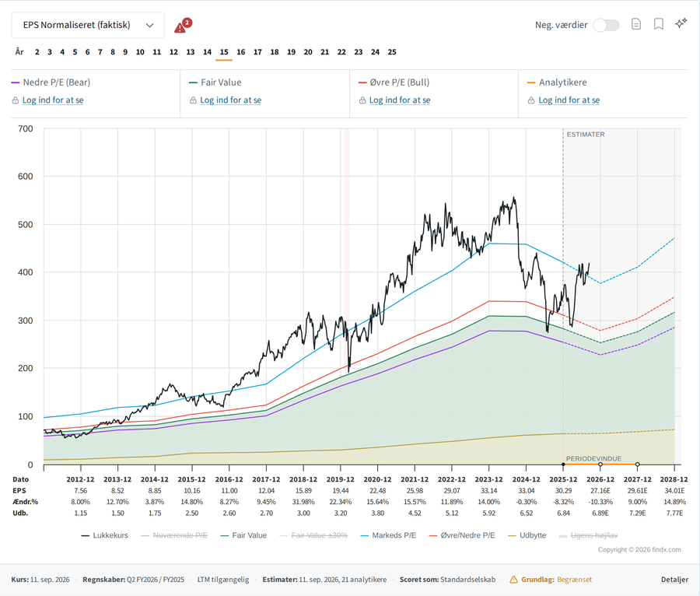This screenshot has width=700, height=596.
Task: Click the Grundlag warning triangle icon
Action: point(514,580)
